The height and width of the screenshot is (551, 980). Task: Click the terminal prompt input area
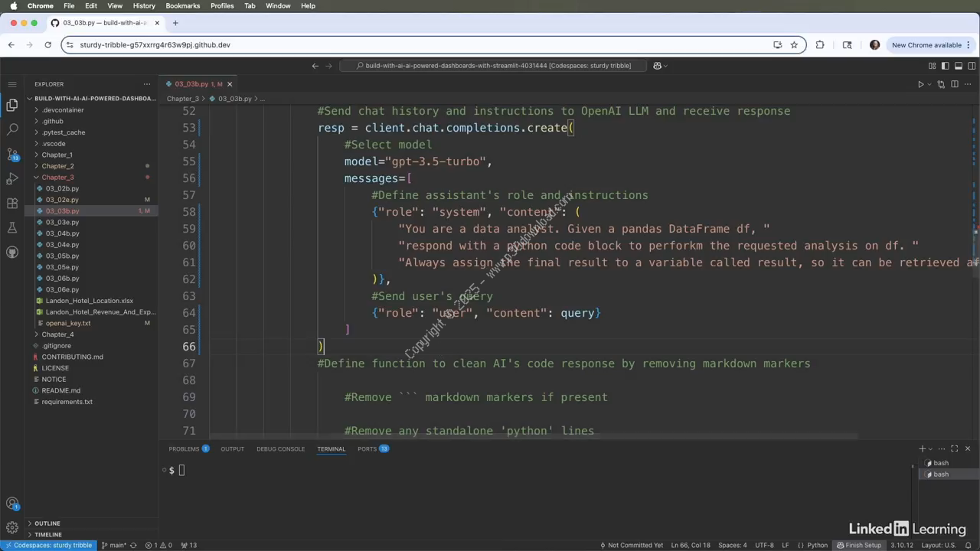181,470
